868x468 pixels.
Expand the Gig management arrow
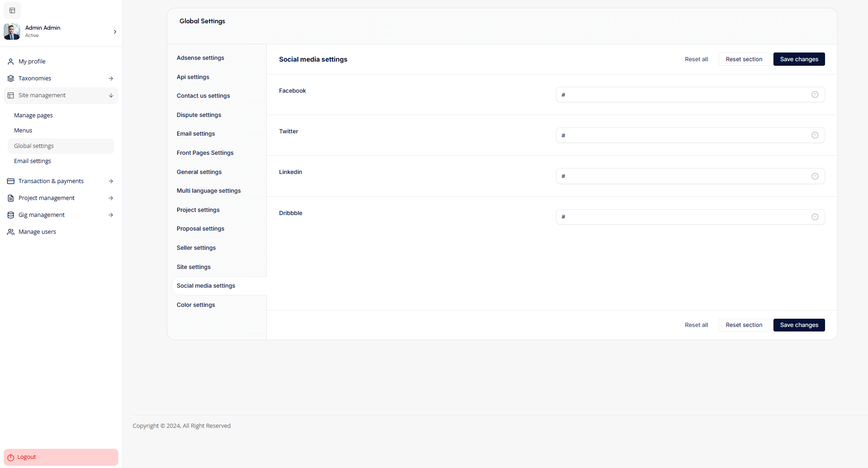coord(111,215)
